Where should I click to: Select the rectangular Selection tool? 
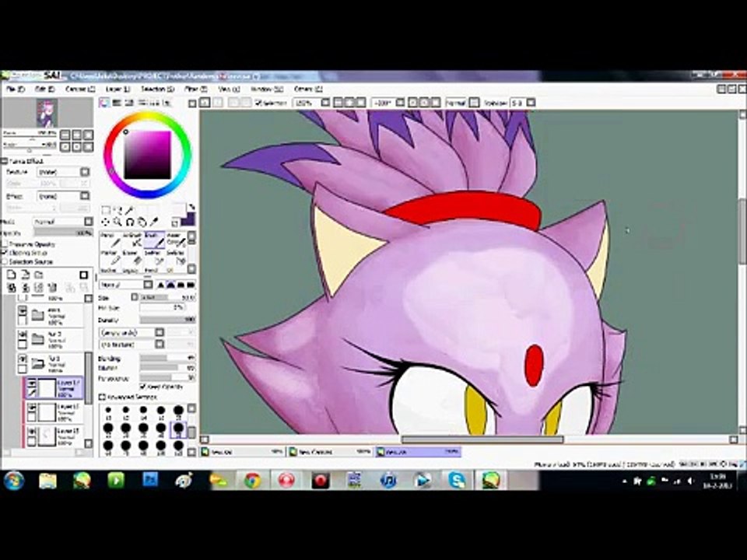[106, 210]
